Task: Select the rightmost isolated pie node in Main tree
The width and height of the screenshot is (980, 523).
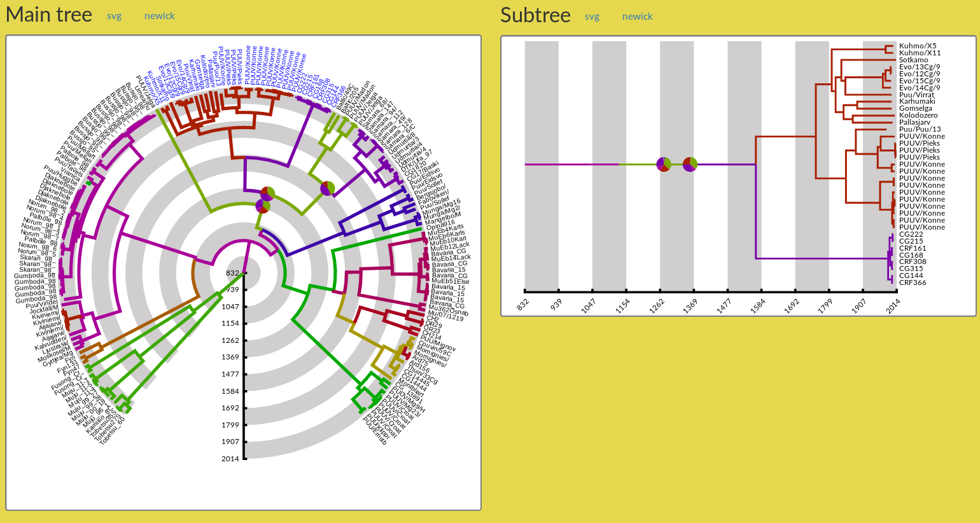Action: click(x=327, y=188)
